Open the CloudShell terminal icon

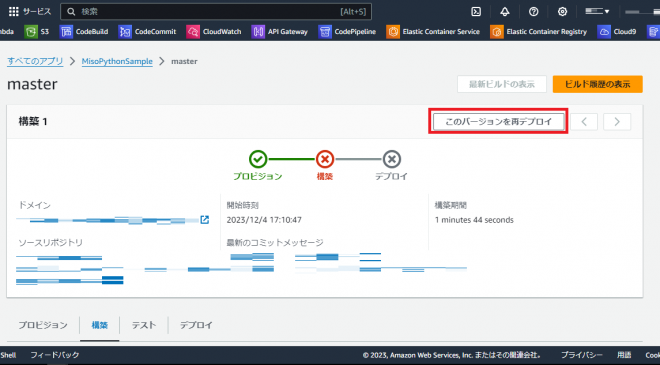pos(476,12)
